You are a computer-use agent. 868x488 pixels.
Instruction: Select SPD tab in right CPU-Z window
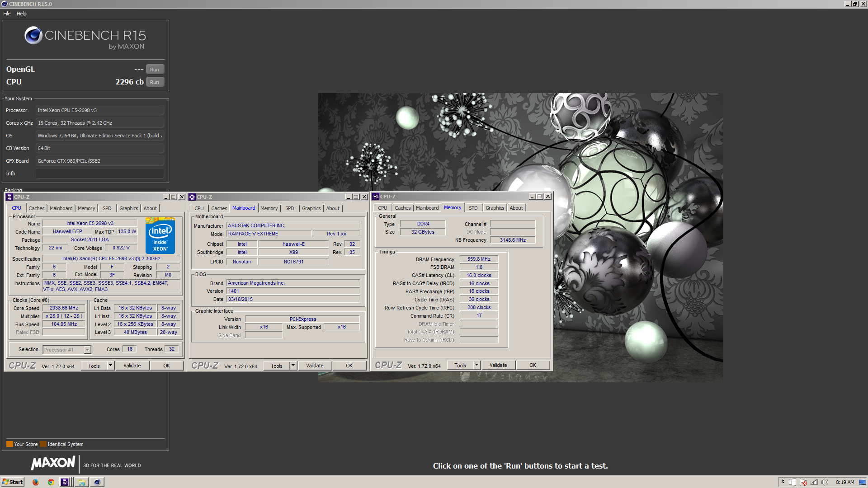tap(473, 208)
